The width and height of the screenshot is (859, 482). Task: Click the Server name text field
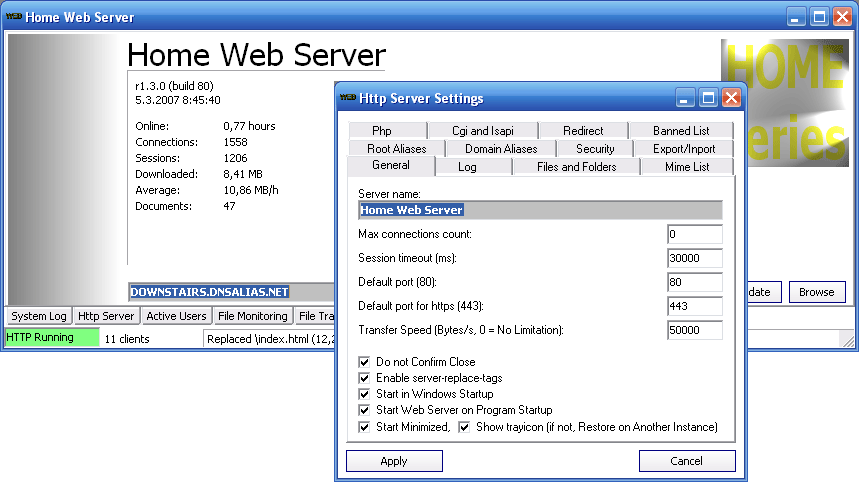pyautogui.click(x=540, y=210)
